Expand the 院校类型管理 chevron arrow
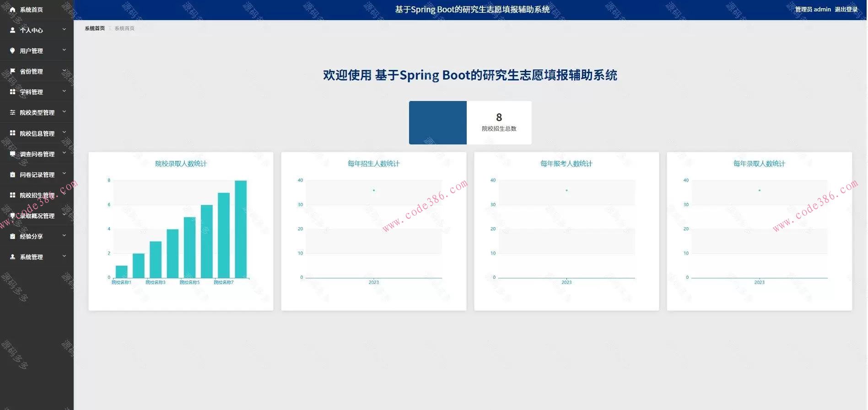868x410 pixels. click(x=64, y=112)
